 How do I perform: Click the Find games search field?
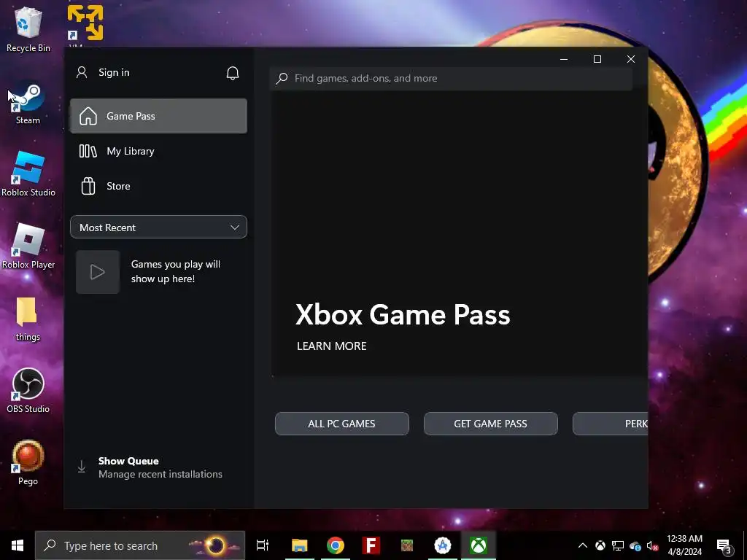click(x=451, y=78)
